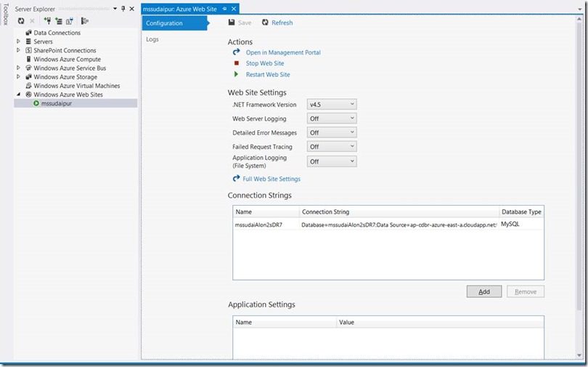Refresh the Server Explorer tree
Screen dimensions: 588x367
click(x=21, y=21)
